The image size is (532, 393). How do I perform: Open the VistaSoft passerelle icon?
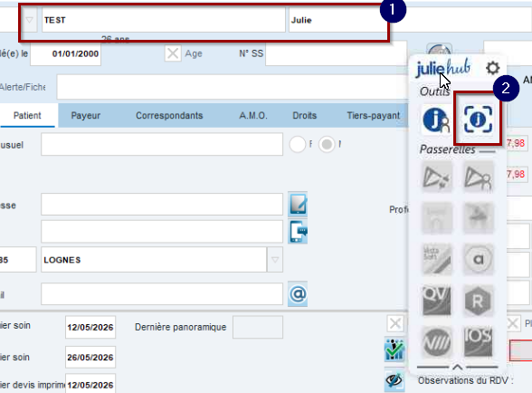pyautogui.click(x=437, y=259)
